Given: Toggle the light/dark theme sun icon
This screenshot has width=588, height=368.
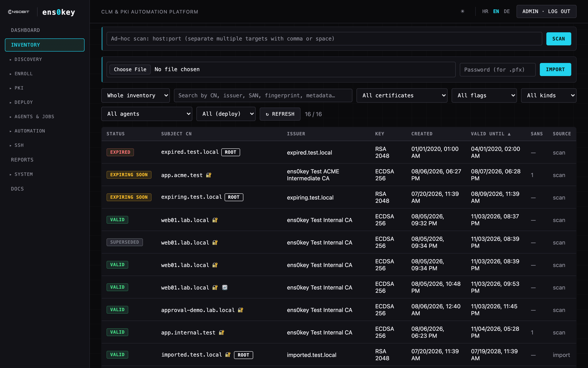Looking at the screenshot, I should [x=462, y=11].
